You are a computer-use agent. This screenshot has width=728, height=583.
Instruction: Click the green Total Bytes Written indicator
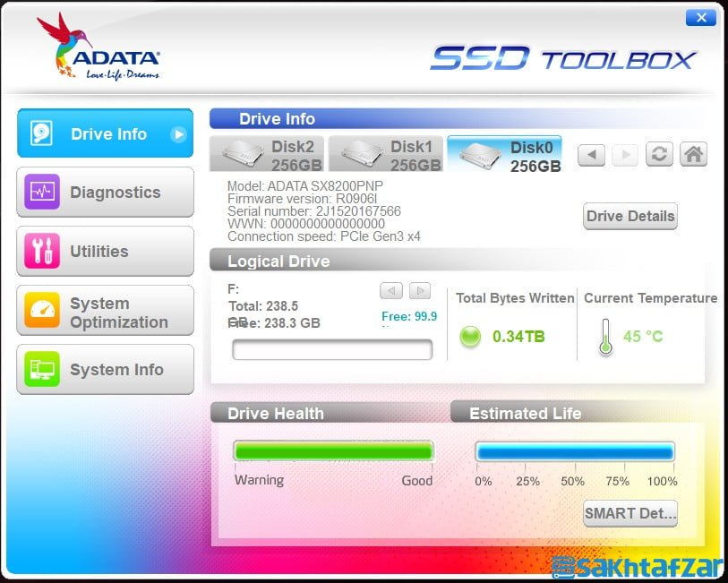[x=470, y=337]
